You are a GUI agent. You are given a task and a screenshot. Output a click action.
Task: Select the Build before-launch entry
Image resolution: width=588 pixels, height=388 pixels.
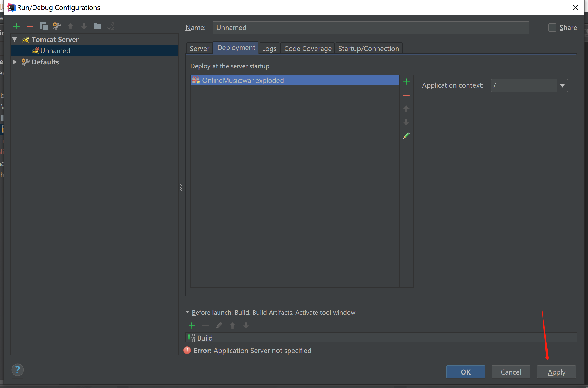(381, 338)
